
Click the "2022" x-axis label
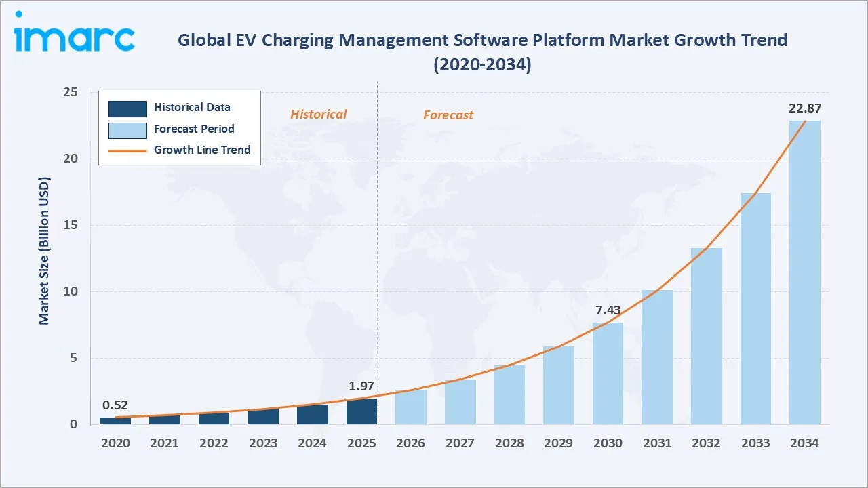coord(214,443)
